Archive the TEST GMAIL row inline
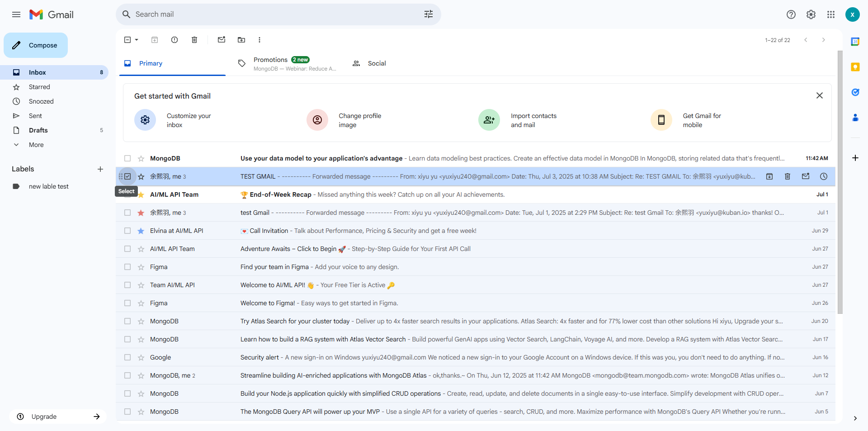 [769, 176]
